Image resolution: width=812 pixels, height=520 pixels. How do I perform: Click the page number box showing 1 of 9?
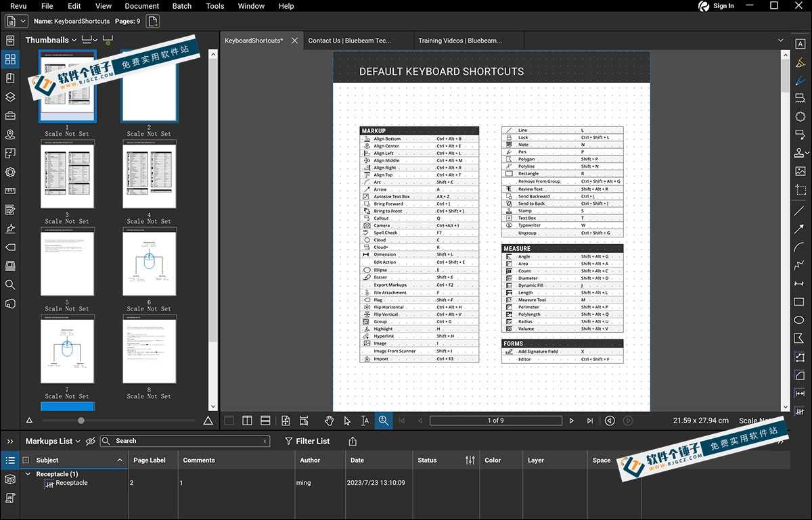496,421
